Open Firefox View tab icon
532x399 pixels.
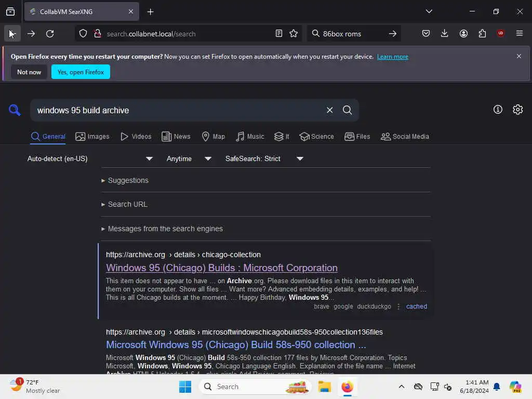[x=10, y=12]
